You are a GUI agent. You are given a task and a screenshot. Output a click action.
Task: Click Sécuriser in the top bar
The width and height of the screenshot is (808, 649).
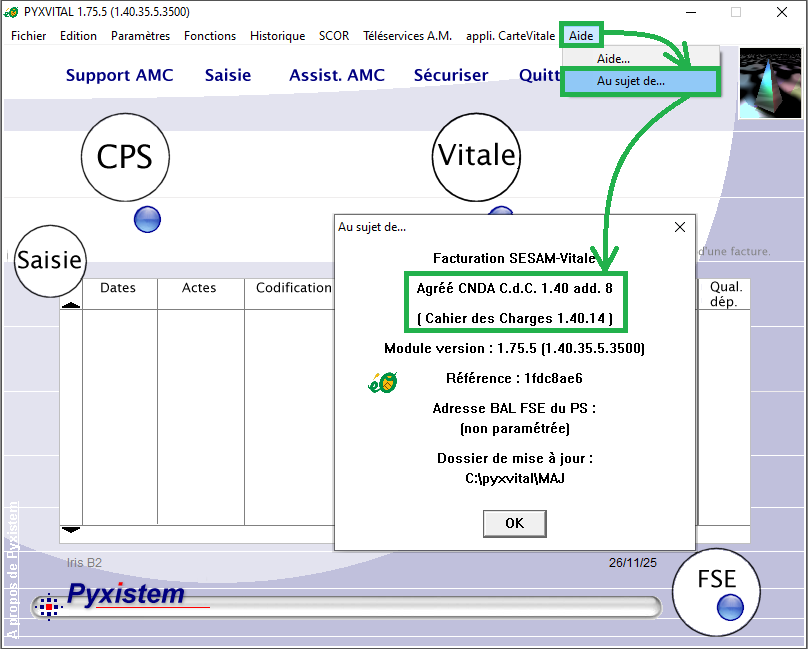point(450,75)
